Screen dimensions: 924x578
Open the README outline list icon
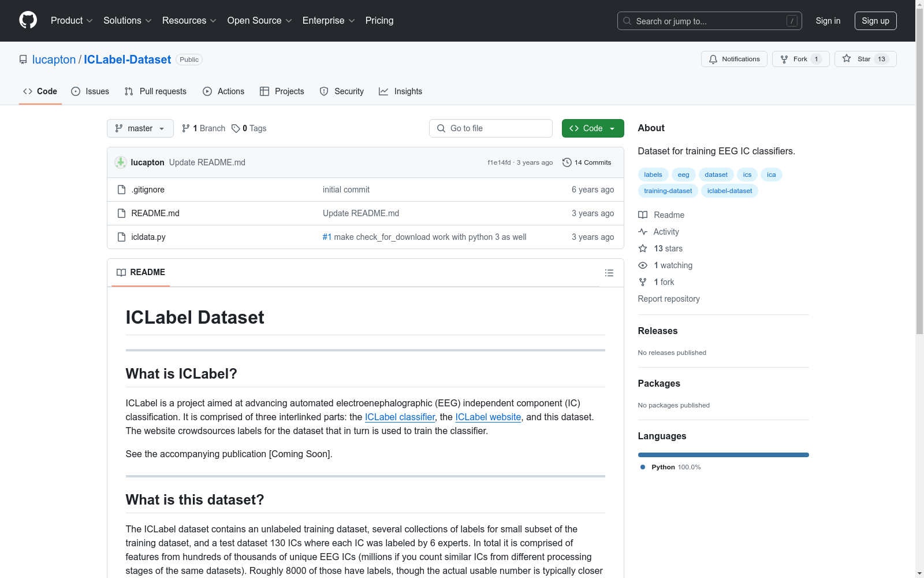tap(609, 273)
